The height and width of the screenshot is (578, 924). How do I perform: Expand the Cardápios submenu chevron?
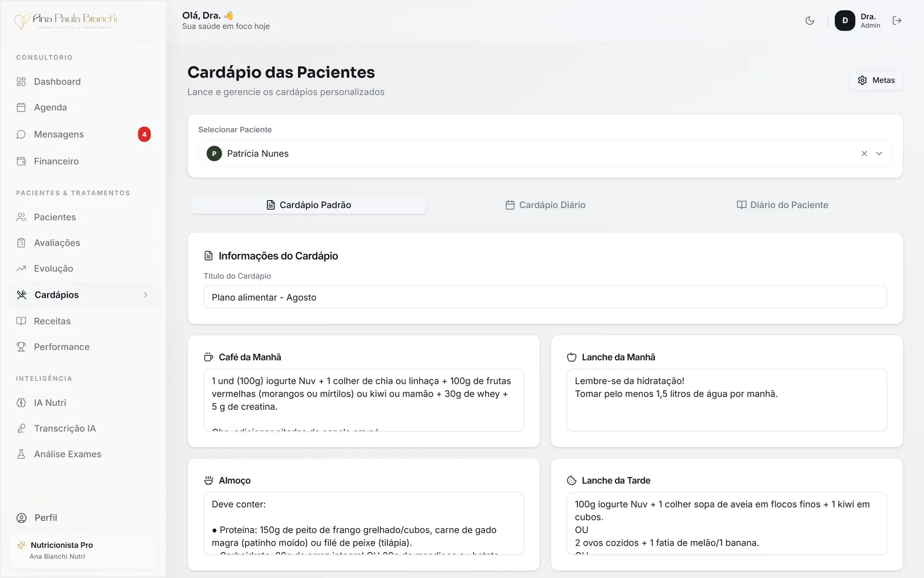coord(146,295)
